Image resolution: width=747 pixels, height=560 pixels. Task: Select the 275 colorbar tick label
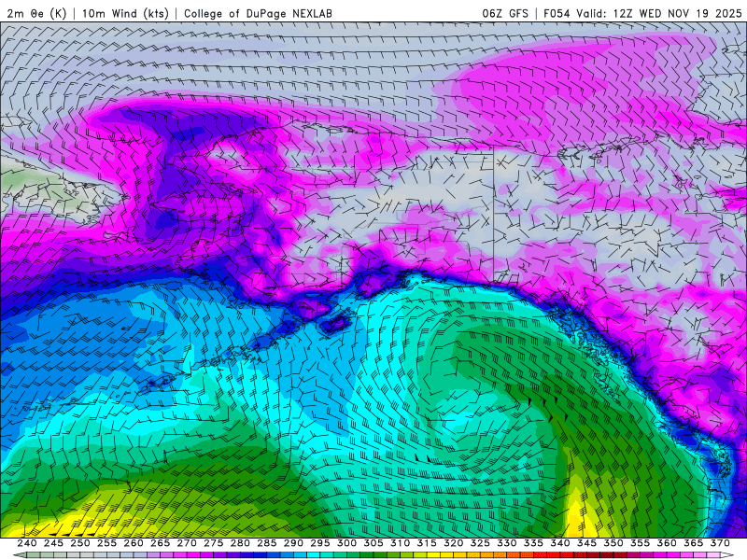coord(214,543)
